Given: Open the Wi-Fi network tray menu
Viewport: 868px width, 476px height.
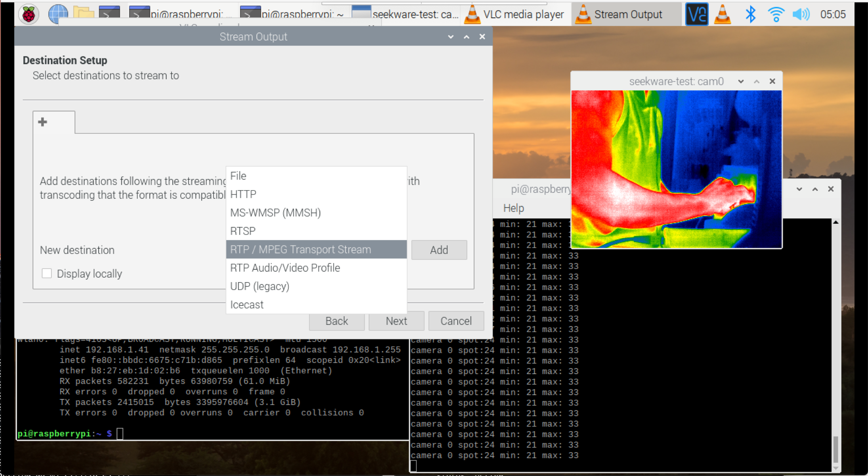Looking at the screenshot, I should pyautogui.click(x=776, y=14).
